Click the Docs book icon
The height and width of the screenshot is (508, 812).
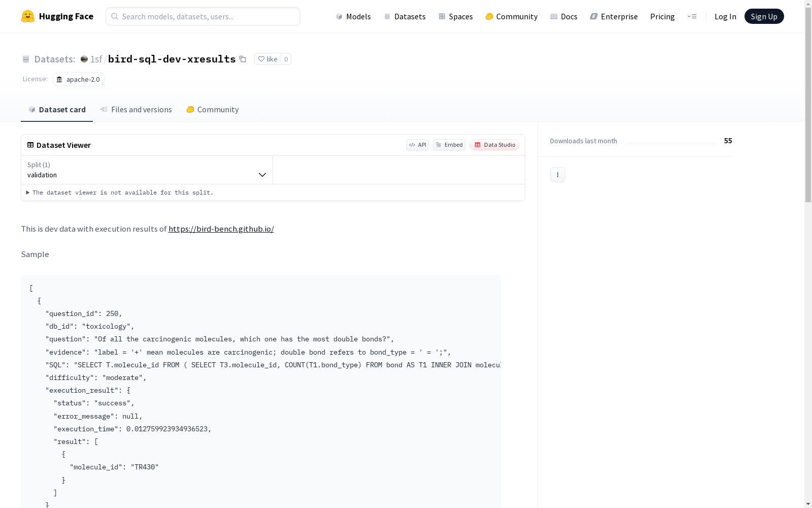(x=554, y=16)
